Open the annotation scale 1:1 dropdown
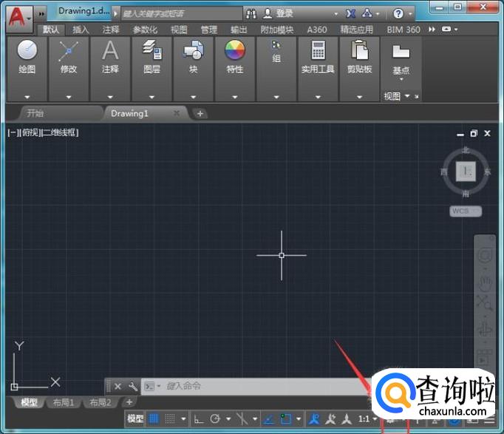 (367, 418)
